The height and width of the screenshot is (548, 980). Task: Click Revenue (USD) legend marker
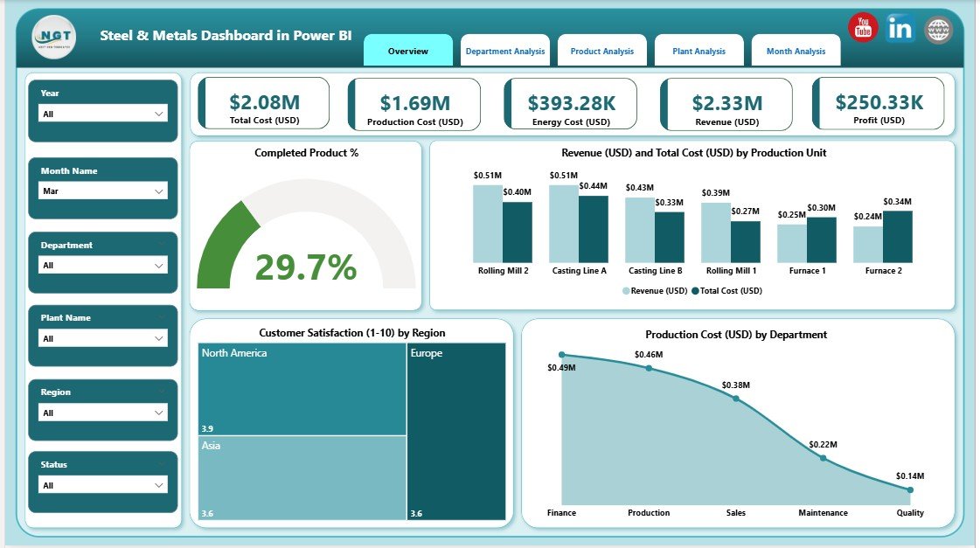(626, 291)
